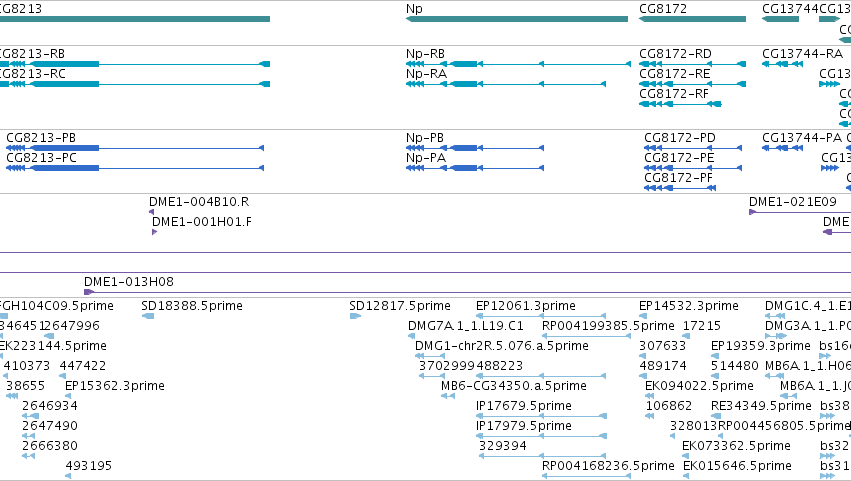Select EST IP17679.5prime
Image resolution: width=851 pixels, height=481 pixels.
click(x=541, y=416)
